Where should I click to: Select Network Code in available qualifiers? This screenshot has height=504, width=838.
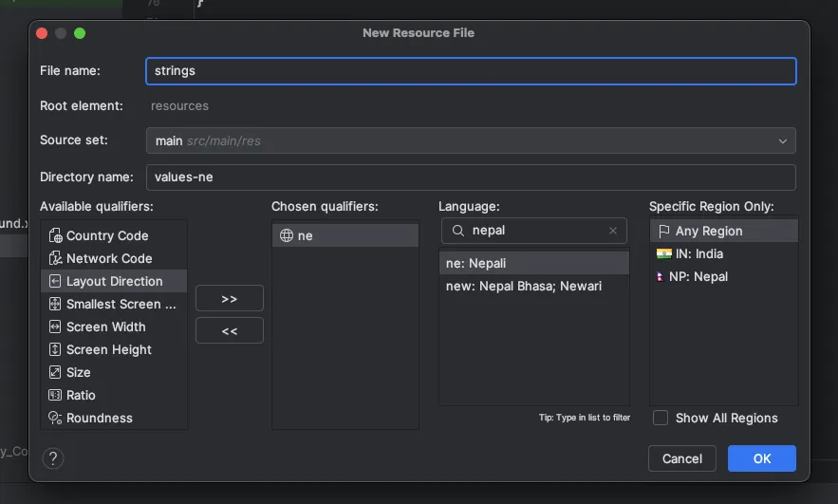pyautogui.click(x=114, y=259)
